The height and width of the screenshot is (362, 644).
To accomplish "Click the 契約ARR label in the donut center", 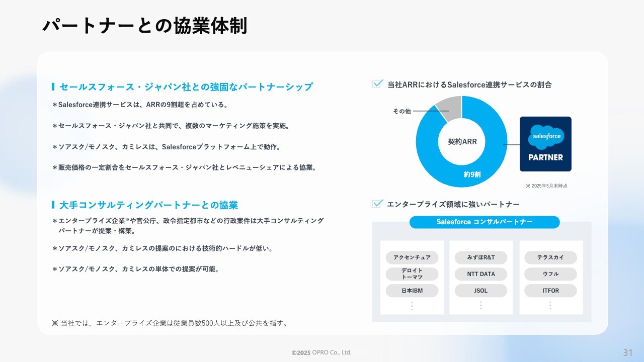I will (x=462, y=142).
